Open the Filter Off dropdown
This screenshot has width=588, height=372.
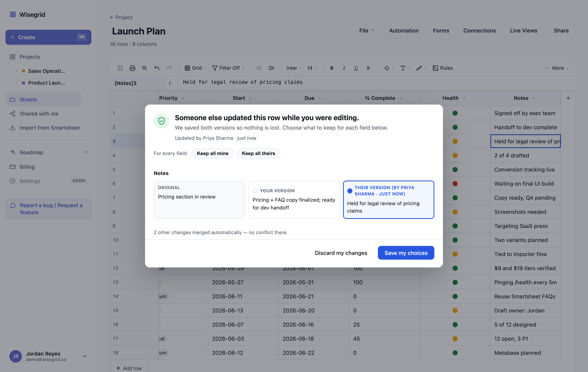228,68
